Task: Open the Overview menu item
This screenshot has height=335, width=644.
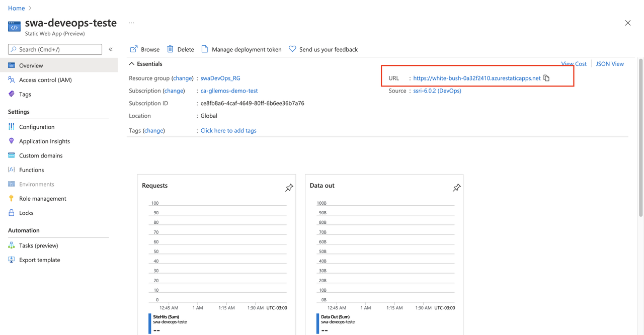Action: coord(59,65)
